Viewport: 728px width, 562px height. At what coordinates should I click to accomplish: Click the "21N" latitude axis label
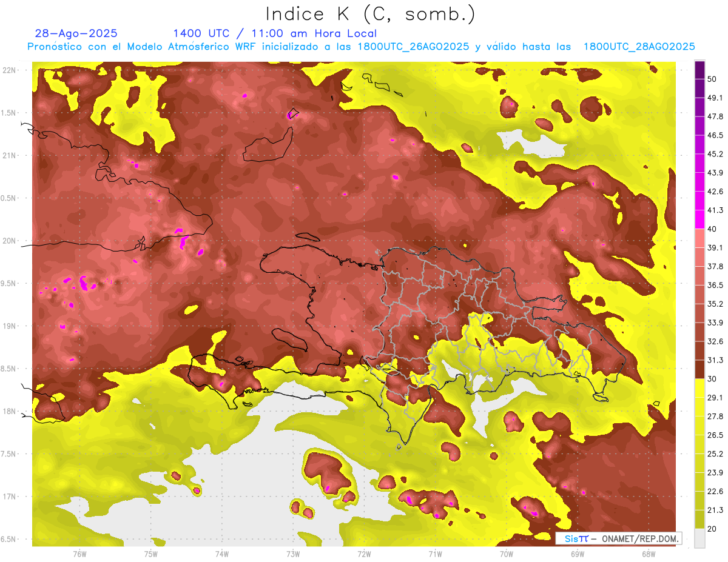pyautogui.click(x=10, y=156)
